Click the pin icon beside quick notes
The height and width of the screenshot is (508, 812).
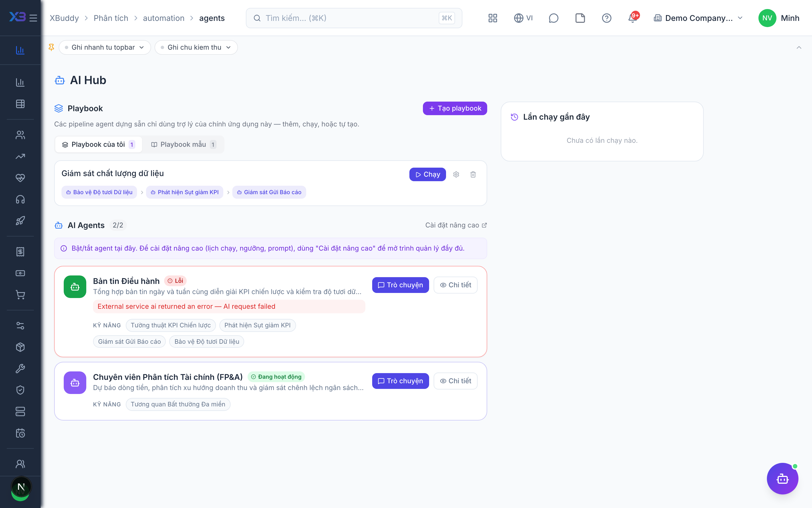coord(51,47)
